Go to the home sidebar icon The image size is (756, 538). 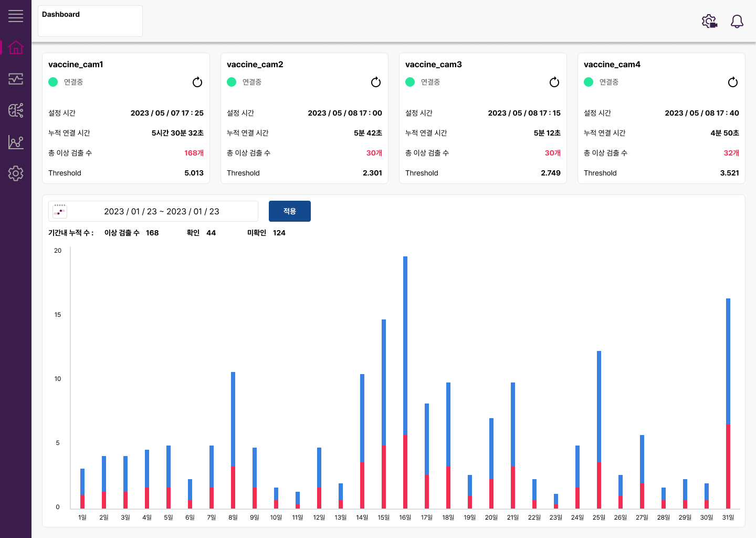pos(16,47)
